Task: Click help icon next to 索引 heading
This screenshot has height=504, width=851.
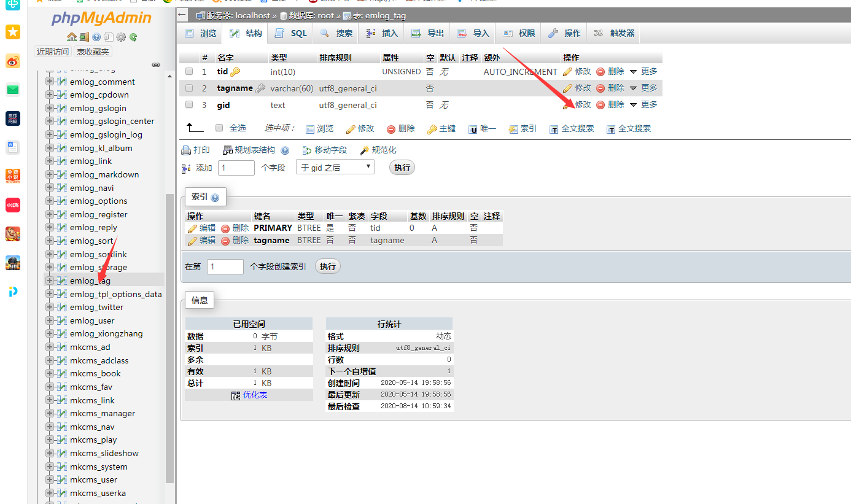Action: point(215,198)
